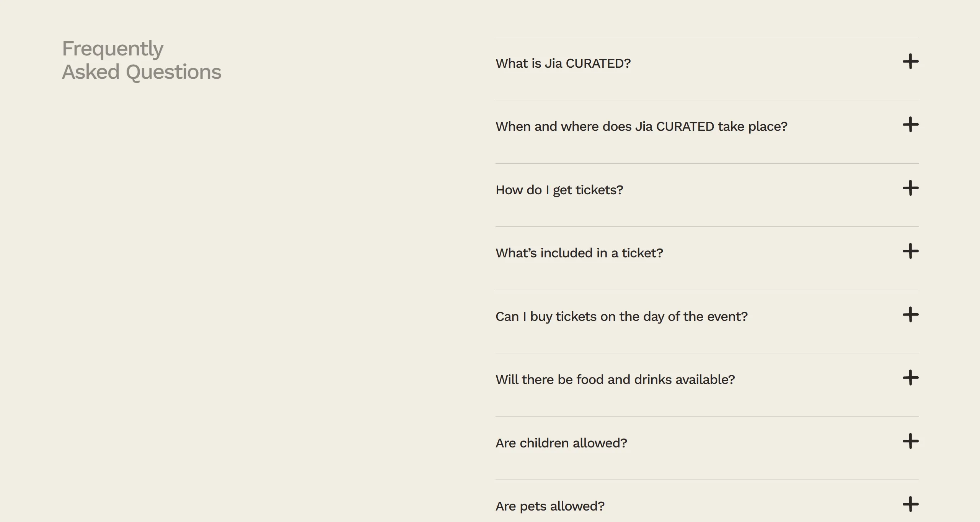Screen dimensions: 980x522
Task: Click the word "CURATED" in the first question
Action: point(598,63)
